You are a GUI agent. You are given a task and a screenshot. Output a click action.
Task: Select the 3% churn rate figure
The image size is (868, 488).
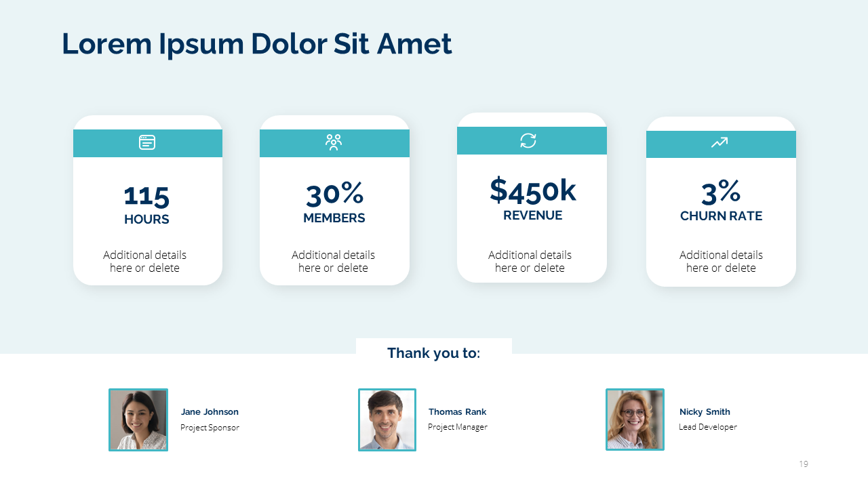pos(721,193)
